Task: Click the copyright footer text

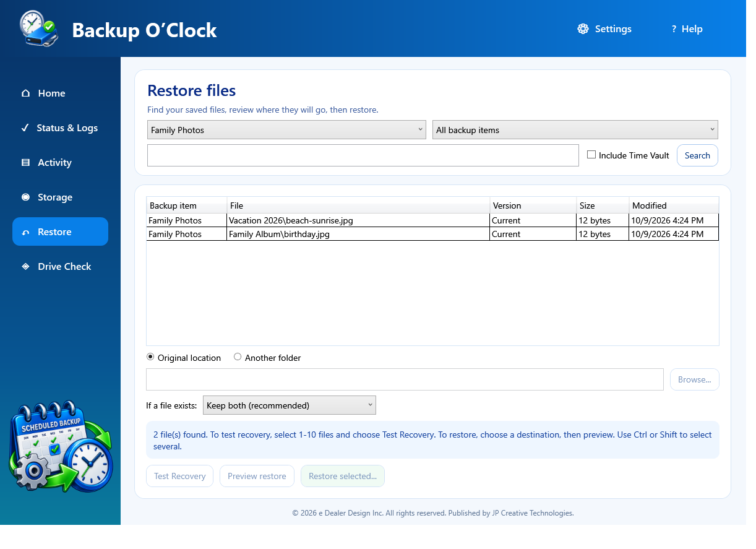Action: coord(433,513)
